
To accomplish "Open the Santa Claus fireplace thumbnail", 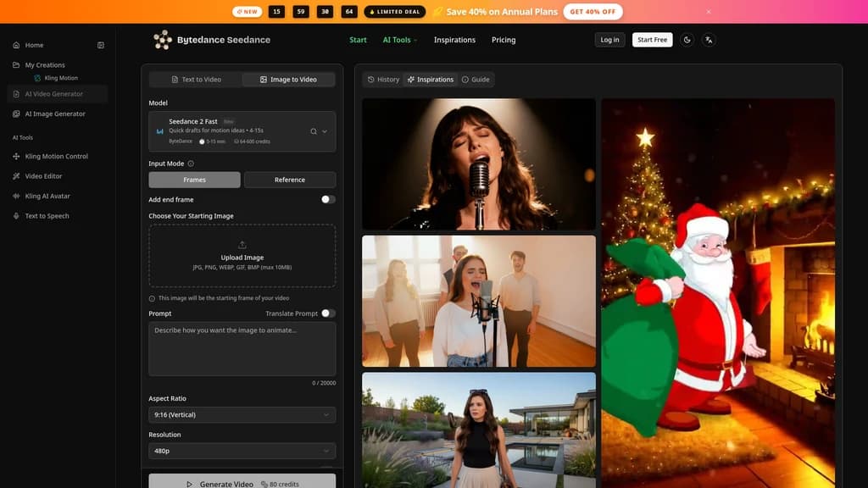I will coord(718,293).
